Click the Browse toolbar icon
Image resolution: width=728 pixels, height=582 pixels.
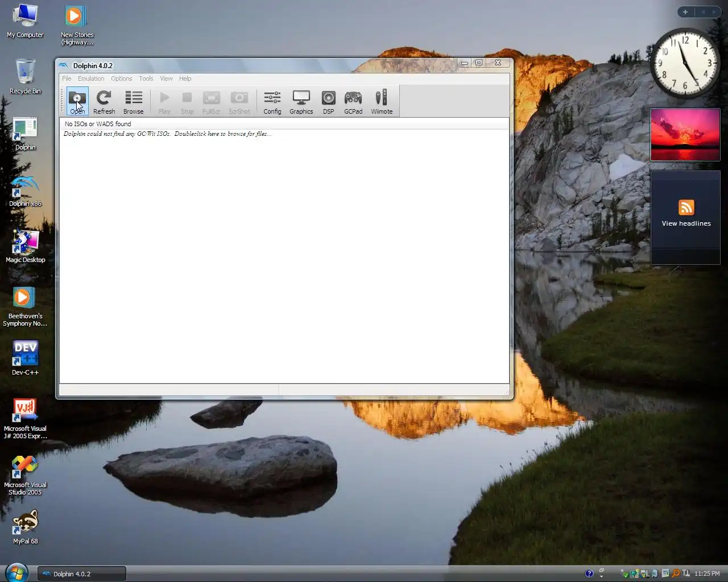[x=133, y=101]
